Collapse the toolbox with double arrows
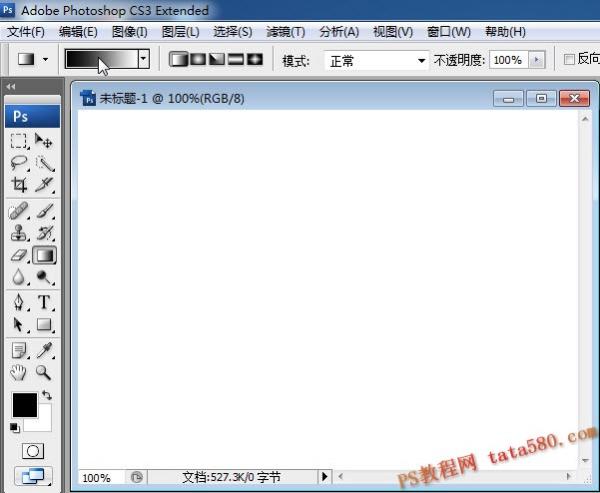 (x=11, y=87)
